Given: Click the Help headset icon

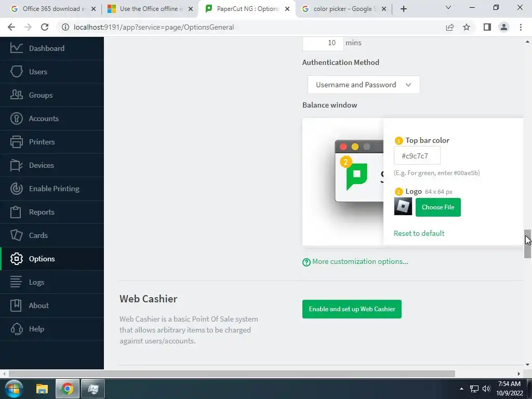Looking at the screenshot, I should coord(16,329).
